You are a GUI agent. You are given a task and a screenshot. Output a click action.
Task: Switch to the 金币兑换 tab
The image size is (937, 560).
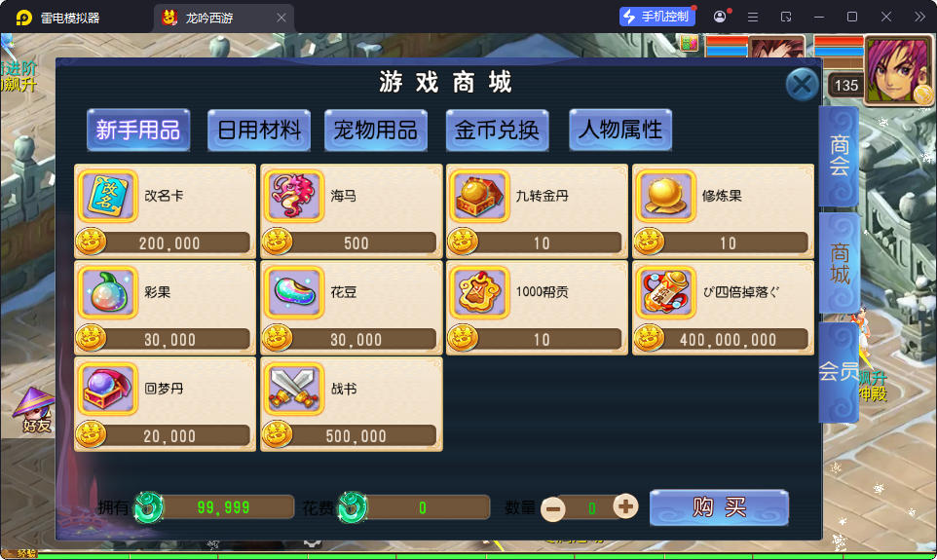497,130
